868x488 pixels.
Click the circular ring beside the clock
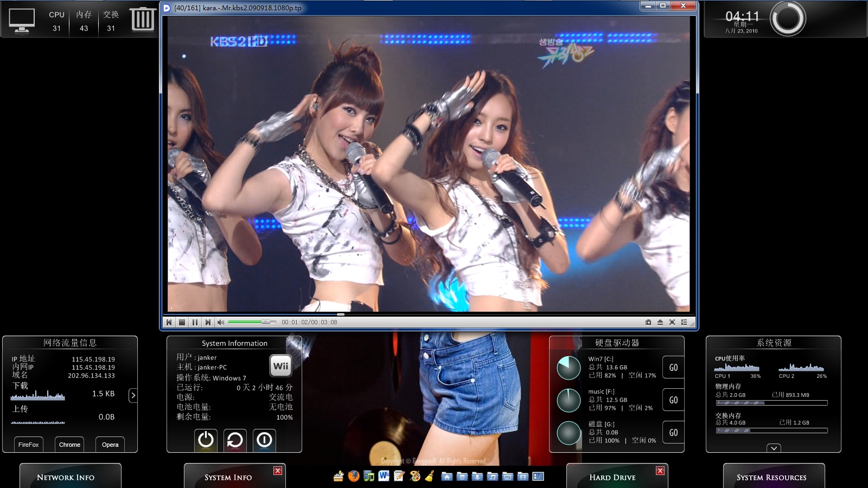coord(788,19)
